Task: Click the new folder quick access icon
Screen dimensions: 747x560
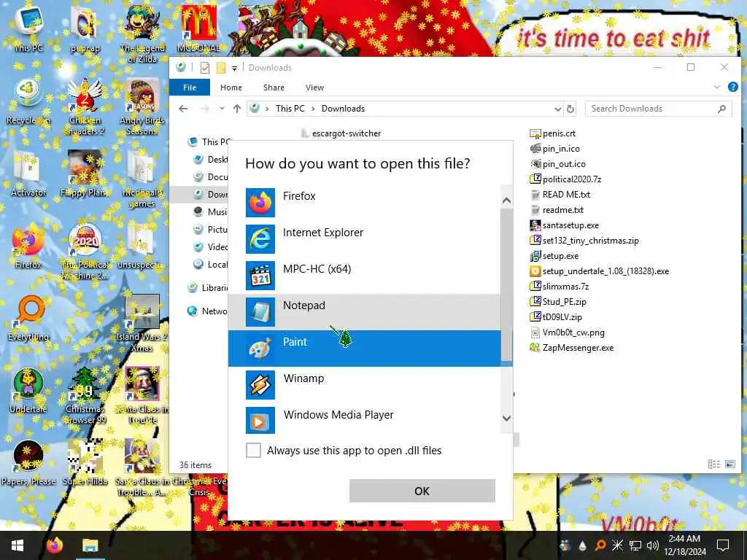Action: (221, 68)
